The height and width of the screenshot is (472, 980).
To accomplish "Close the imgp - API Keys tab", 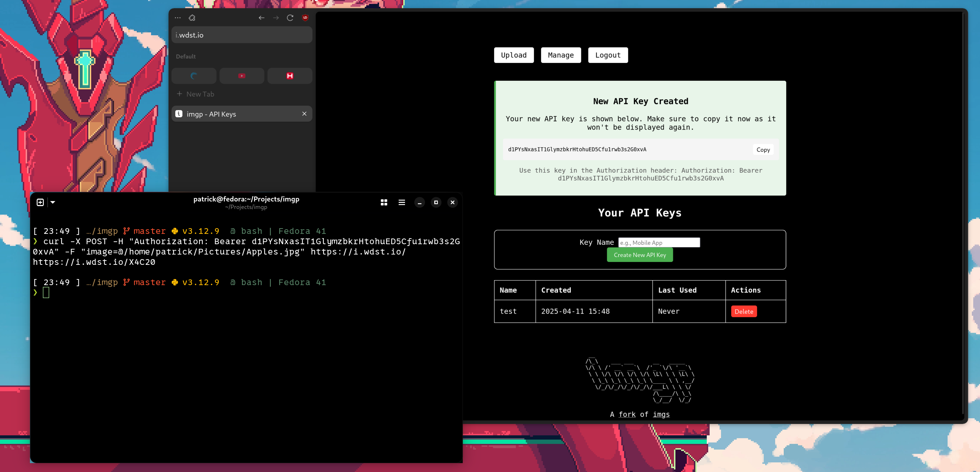I will 304,114.
